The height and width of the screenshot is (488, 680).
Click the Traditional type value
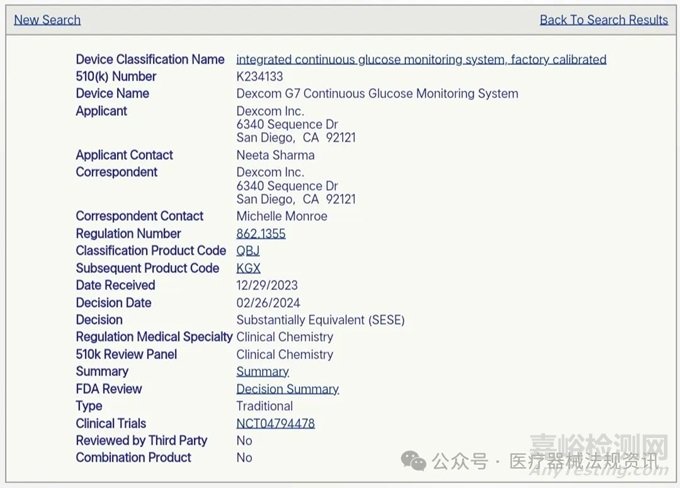click(264, 407)
